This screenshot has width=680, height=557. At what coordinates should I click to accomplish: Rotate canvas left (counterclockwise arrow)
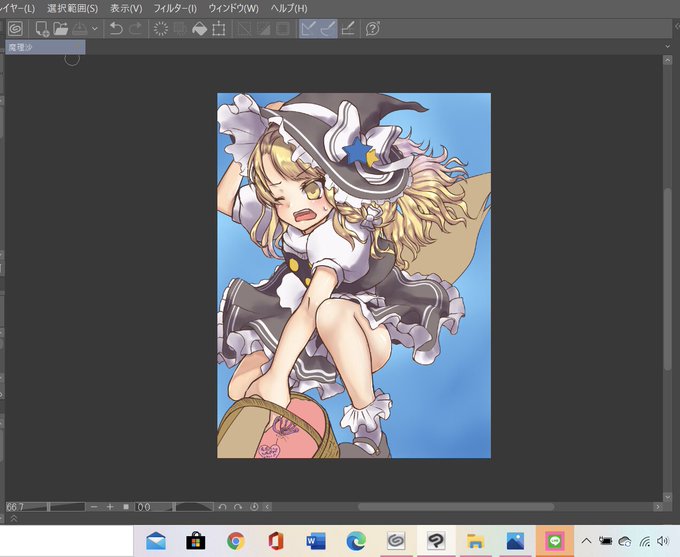click(222, 507)
